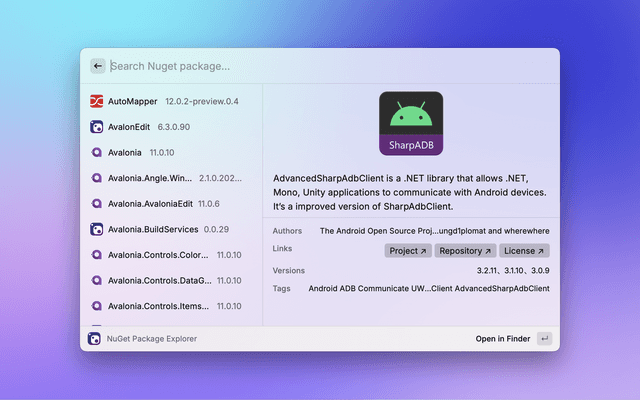Click the Tags row text

[428, 289]
